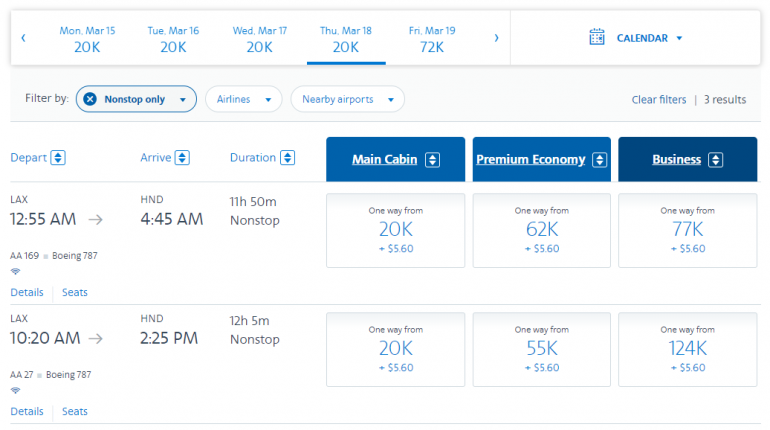Go to previous dates with left arrow
Screen dimensions: 770x430
coord(23,38)
